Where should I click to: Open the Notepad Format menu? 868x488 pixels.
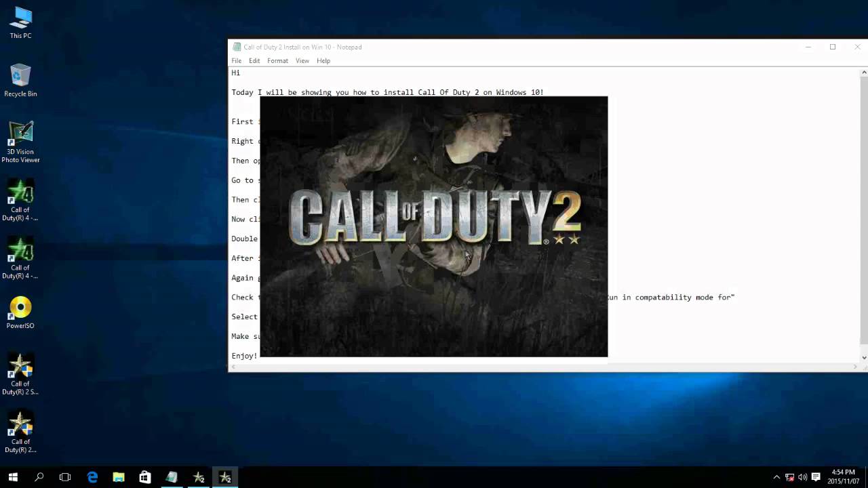click(x=277, y=61)
